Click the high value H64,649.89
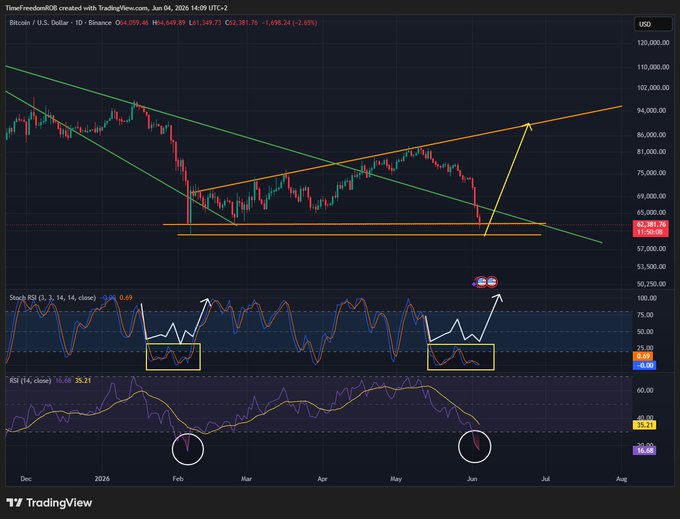 (x=169, y=23)
